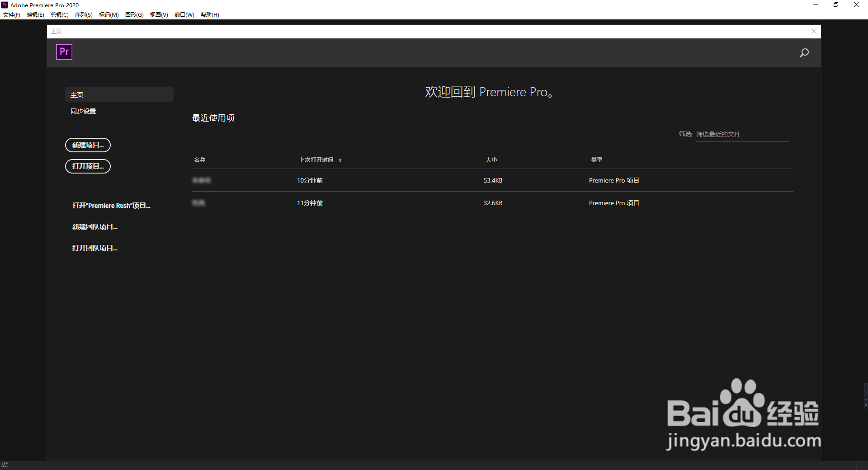Click the Premiere title bar app icon
Viewport: 868px width, 470px height.
pyautogui.click(x=5, y=5)
